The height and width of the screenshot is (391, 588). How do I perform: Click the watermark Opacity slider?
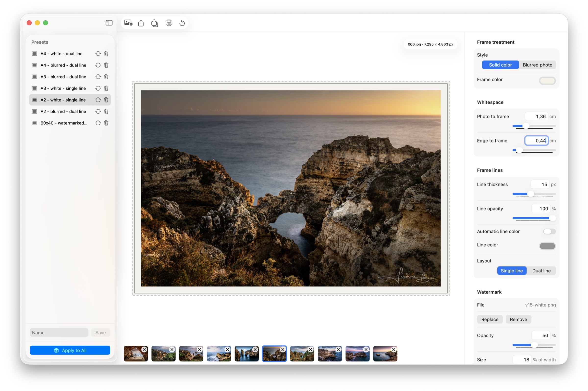[534, 345]
